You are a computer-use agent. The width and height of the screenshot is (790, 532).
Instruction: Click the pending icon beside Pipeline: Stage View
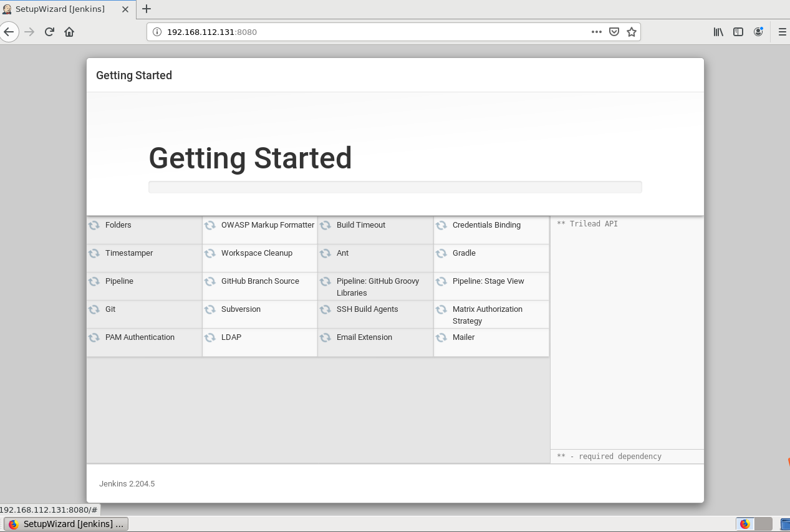coord(441,281)
